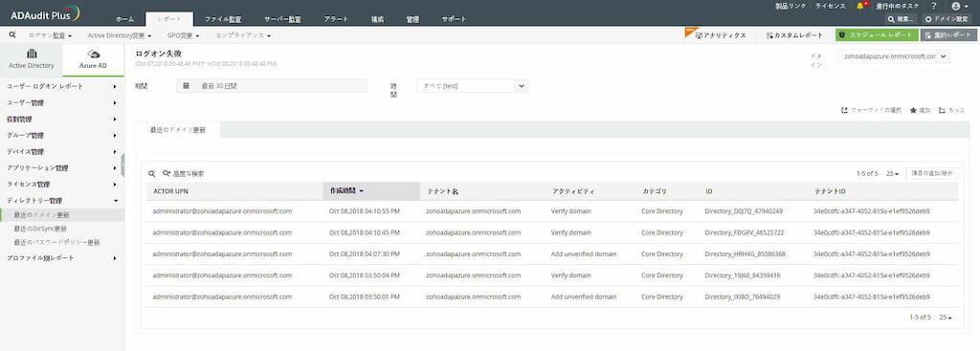
Task: Sort by the ACTOR UPN column header
Action: tap(169, 191)
